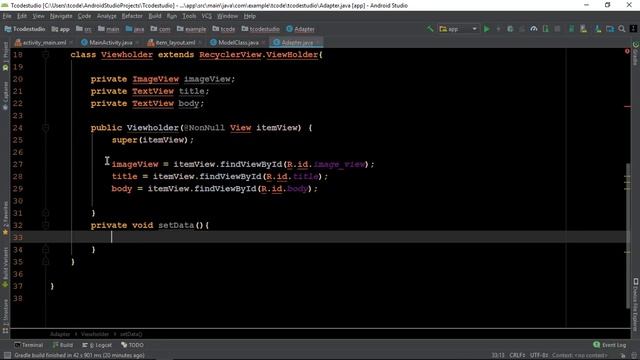Click the Stop run icon
The height and width of the screenshot is (360, 640).
click(557, 29)
